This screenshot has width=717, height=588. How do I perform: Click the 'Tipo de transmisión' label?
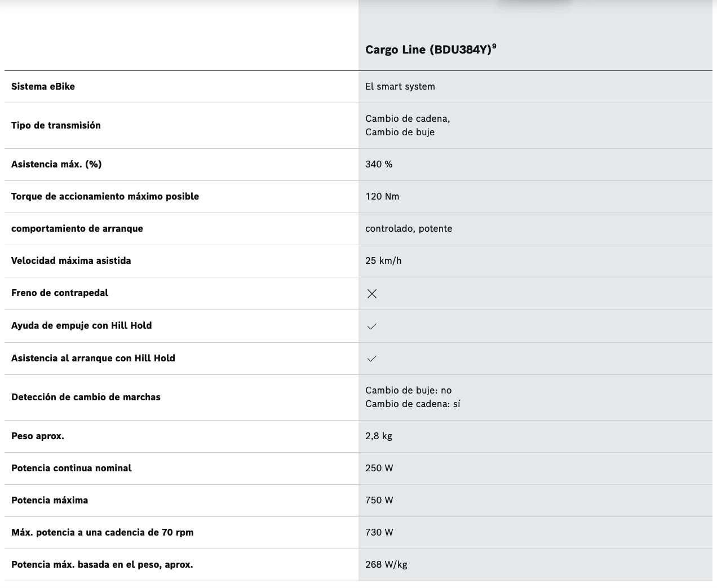coord(56,125)
